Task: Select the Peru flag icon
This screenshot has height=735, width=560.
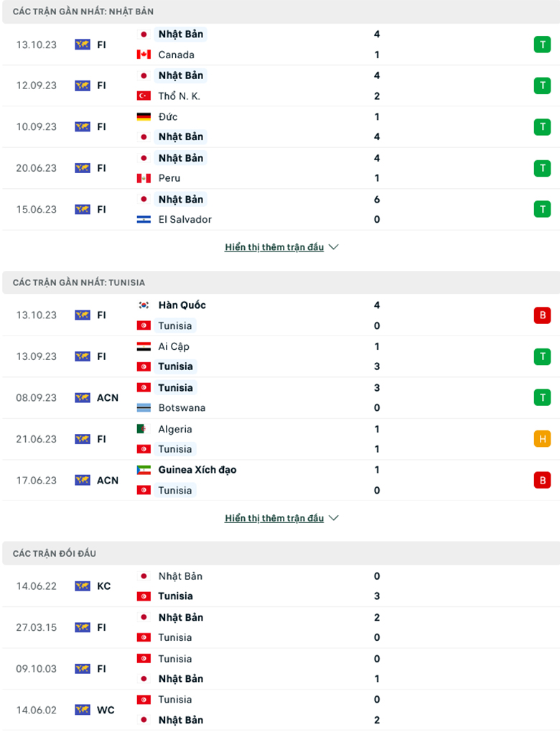Action: tap(143, 178)
